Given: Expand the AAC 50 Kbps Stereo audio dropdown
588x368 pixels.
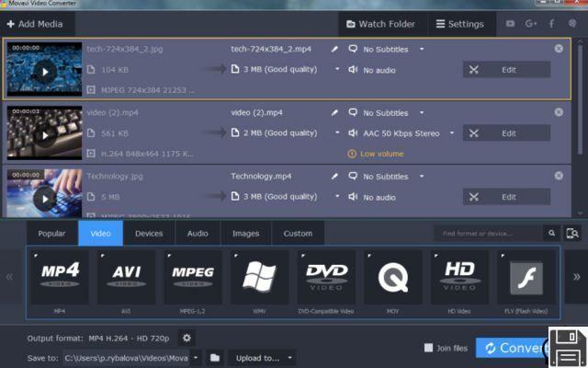Looking at the screenshot, I should 452,132.
